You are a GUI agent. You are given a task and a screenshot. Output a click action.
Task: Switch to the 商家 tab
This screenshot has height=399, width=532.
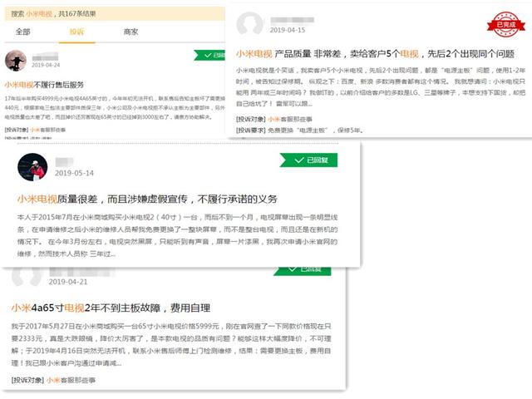click(x=131, y=32)
